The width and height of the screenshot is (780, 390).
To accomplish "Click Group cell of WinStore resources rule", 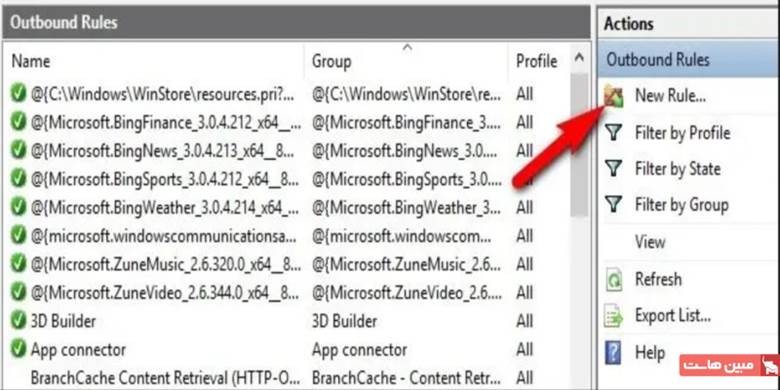I will (x=406, y=94).
